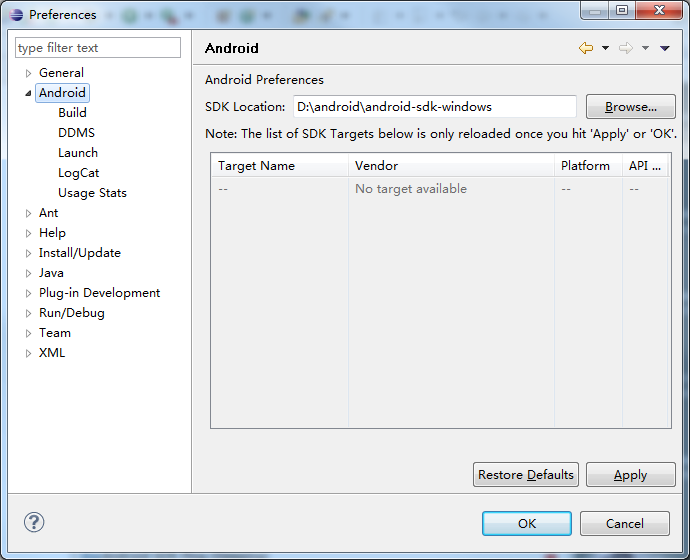The image size is (690, 560).
Task: Expand the General tree node
Action: (x=29, y=73)
